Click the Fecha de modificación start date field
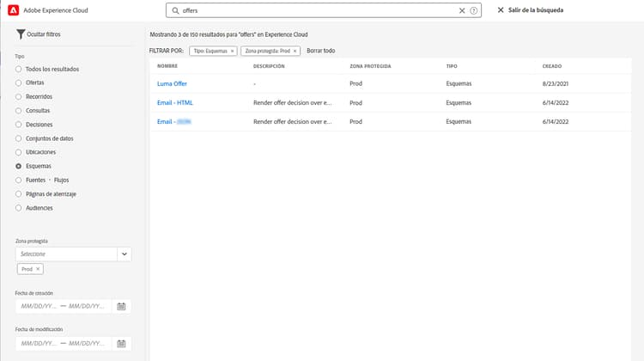This screenshot has height=361, width=644. [x=39, y=343]
